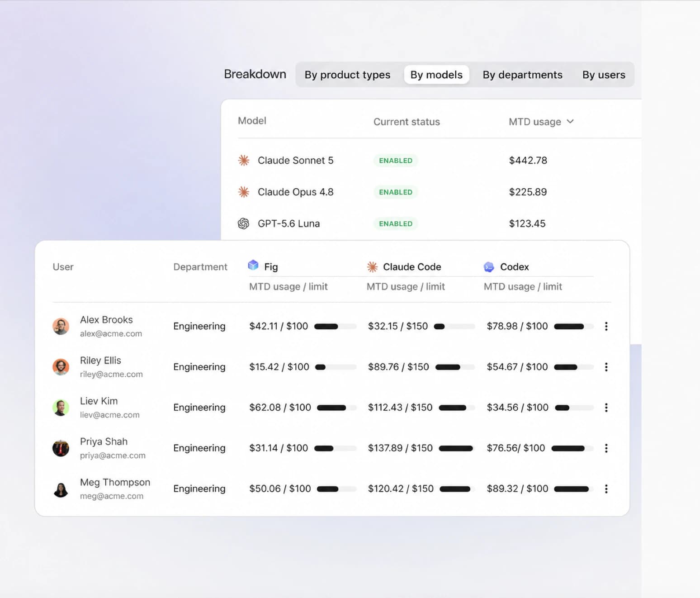Click the Engineering department for Riley Ellis

pos(199,367)
